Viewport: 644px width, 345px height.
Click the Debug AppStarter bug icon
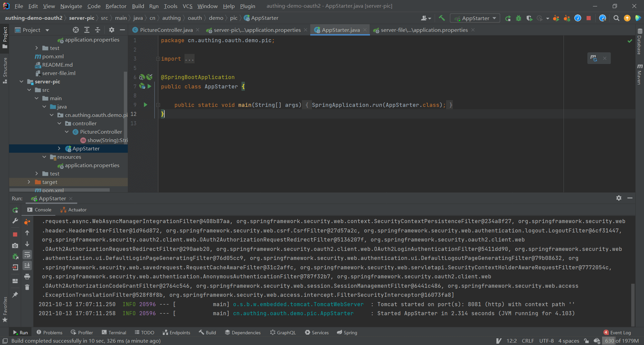[519, 18]
